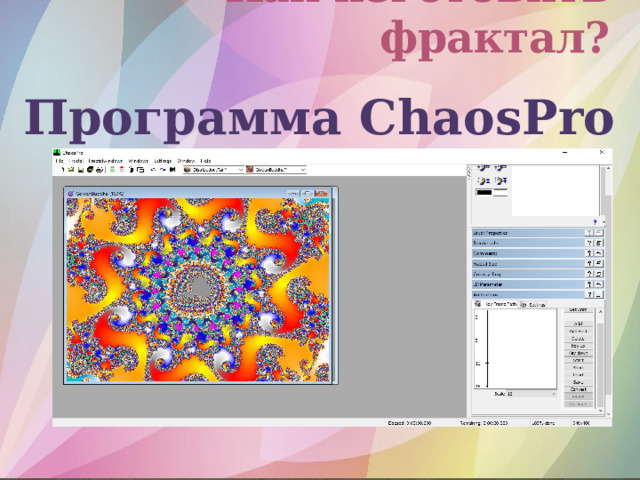640x480 pixels.
Task: Click the cascade-windows toolbar icon
Action: [x=140, y=169]
